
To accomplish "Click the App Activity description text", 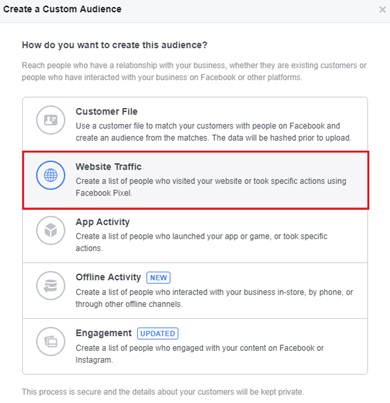I will (201, 242).
